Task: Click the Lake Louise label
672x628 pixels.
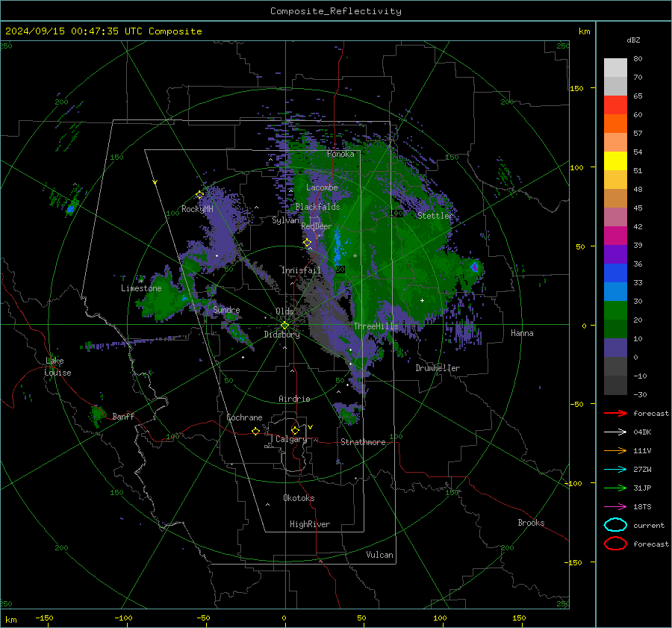Action: point(57,367)
